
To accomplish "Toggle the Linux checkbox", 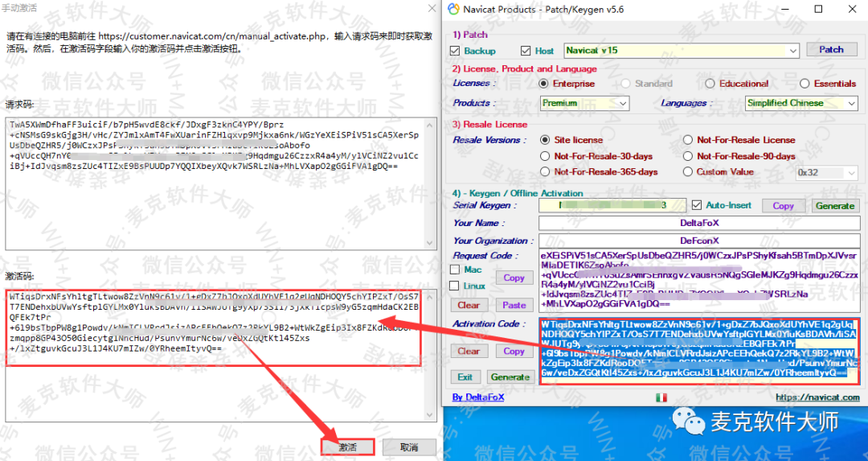I will click(455, 286).
